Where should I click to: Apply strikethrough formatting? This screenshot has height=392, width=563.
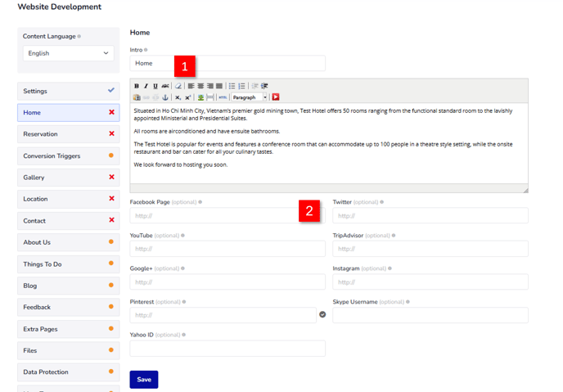[x=165, y=86]
